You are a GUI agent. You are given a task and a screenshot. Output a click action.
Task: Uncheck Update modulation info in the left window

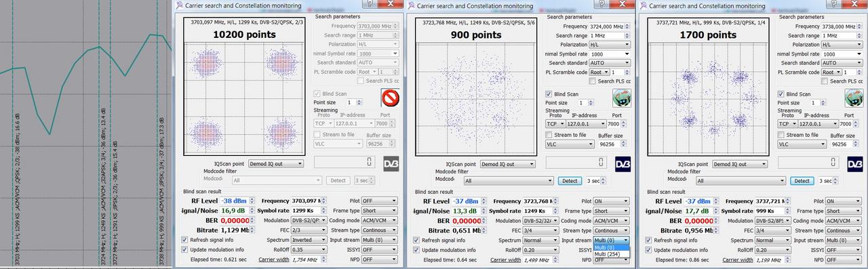coord(184,250)
